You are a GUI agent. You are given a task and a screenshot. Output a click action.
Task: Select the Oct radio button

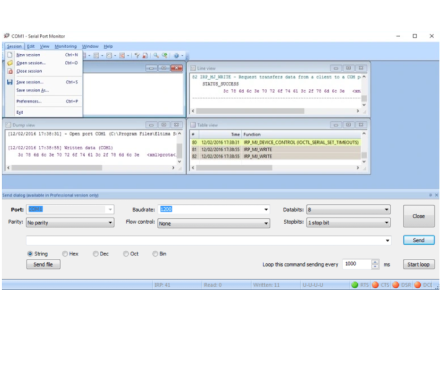click(x=126, y=254)
